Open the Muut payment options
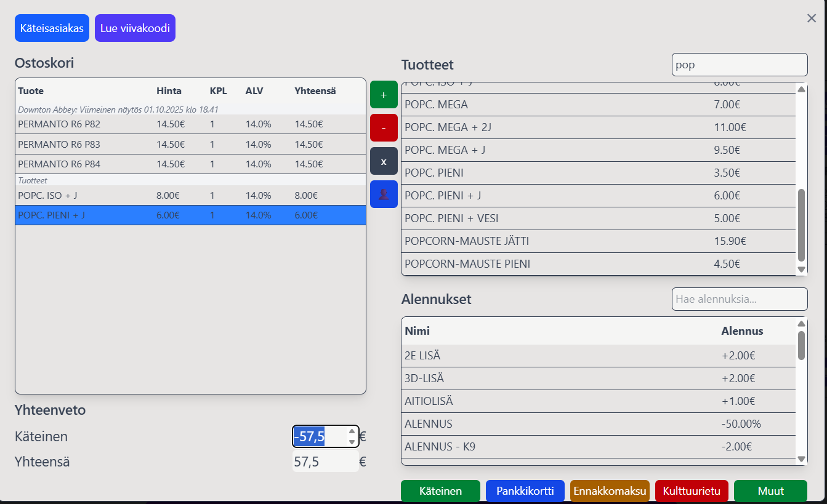Viewport: 827px width, 504px height. point(770,491)
